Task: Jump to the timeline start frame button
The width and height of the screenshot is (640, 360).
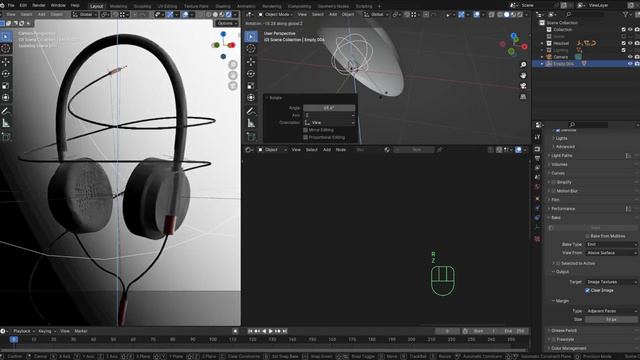Action: point(250,331)
